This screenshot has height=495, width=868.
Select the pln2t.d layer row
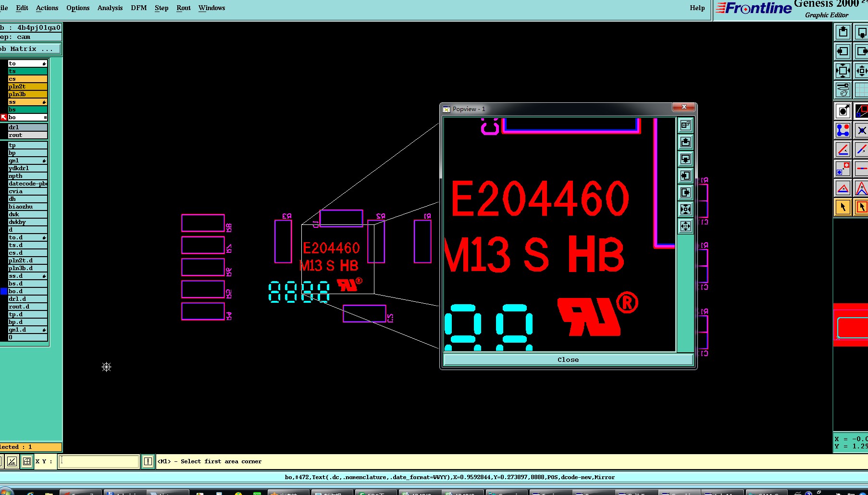point(28,260)
